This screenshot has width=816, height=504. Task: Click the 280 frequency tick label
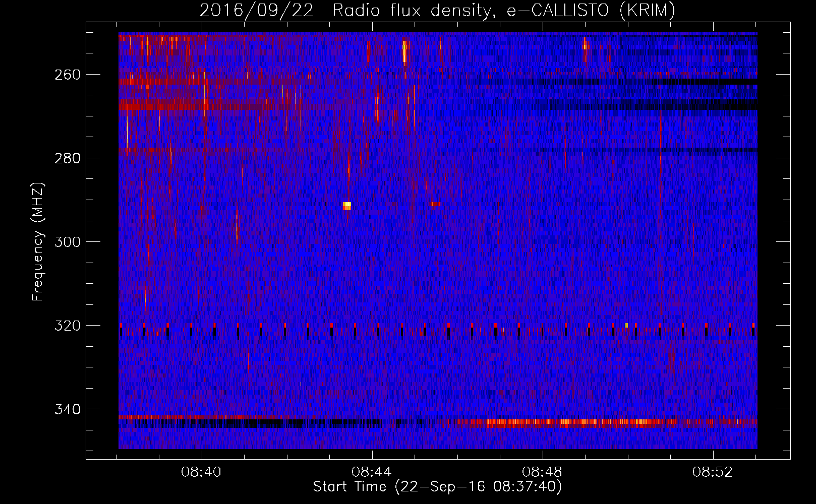67,158
